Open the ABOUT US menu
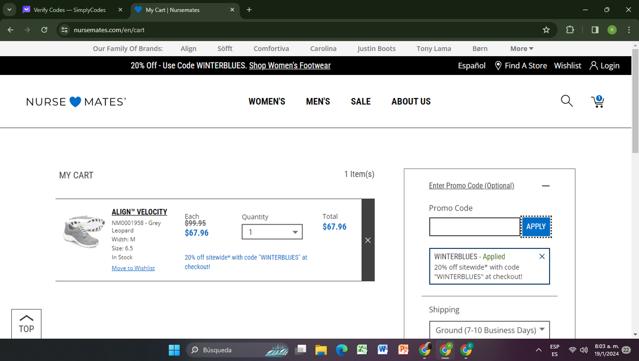 (411, 101)
